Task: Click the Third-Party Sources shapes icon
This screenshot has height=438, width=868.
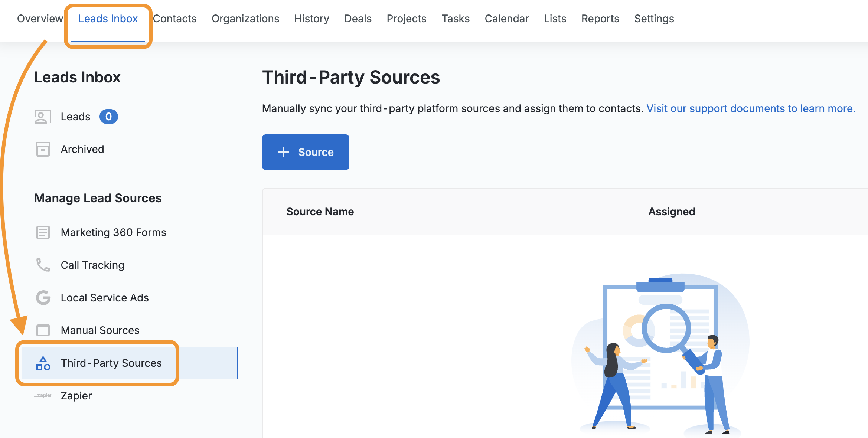Action: (x=43, y=363)
